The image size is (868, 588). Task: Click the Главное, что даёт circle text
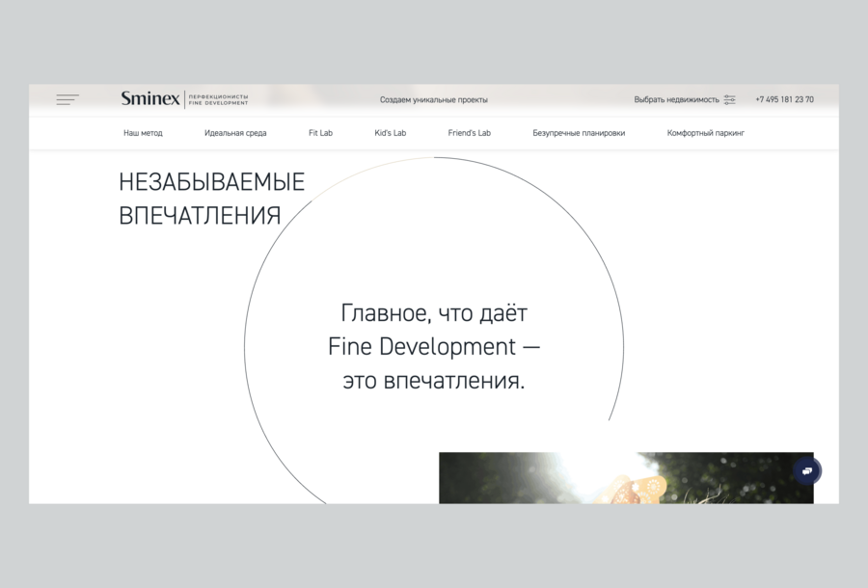pos(434,313)
